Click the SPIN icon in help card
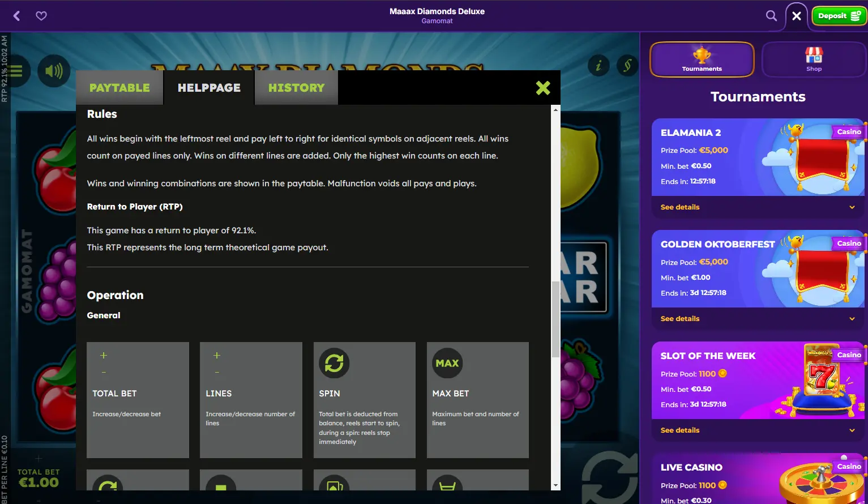 coord(334,363)
